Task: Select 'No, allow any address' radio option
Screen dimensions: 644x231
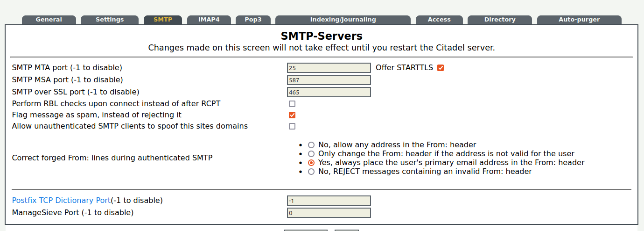Action: pyautogui.click(x=311, y=145)
